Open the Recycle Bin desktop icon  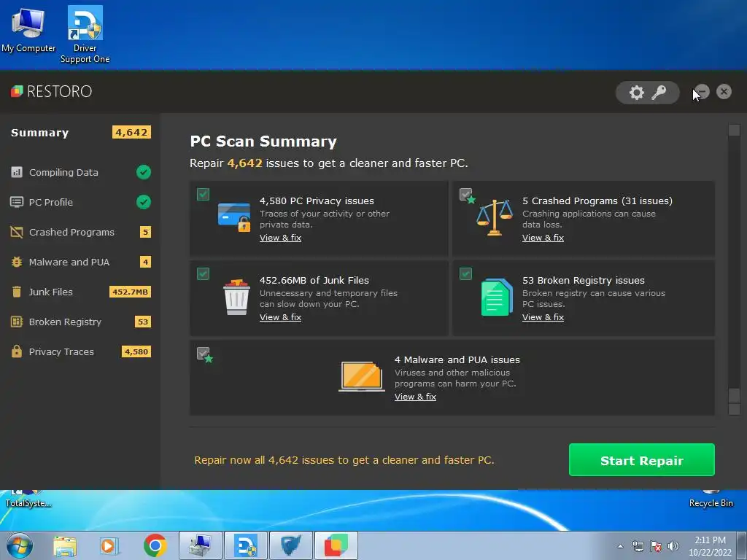click(711, 499)
